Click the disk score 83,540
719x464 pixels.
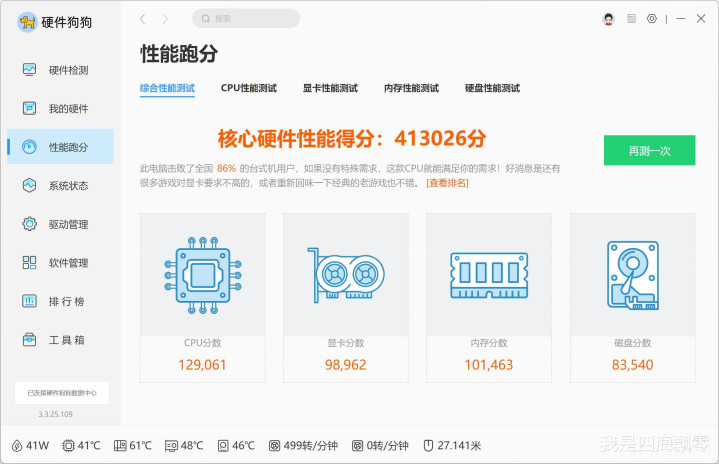pyautogui.click(x=633, y=365)
